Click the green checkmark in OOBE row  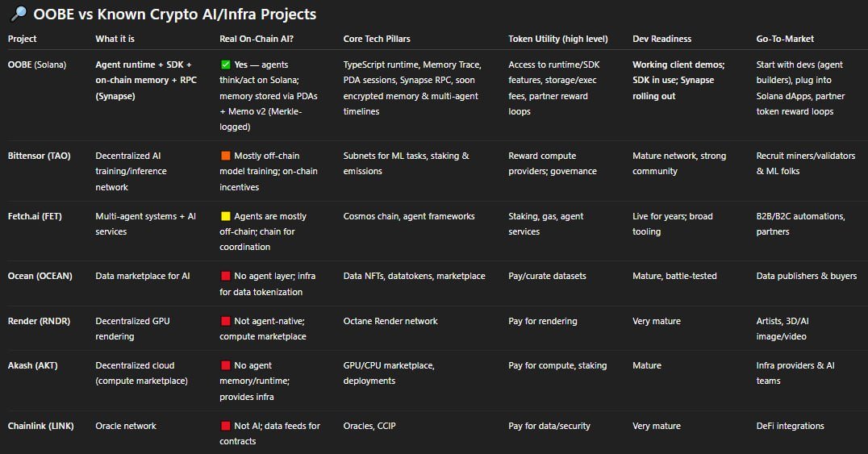[225, 65]
